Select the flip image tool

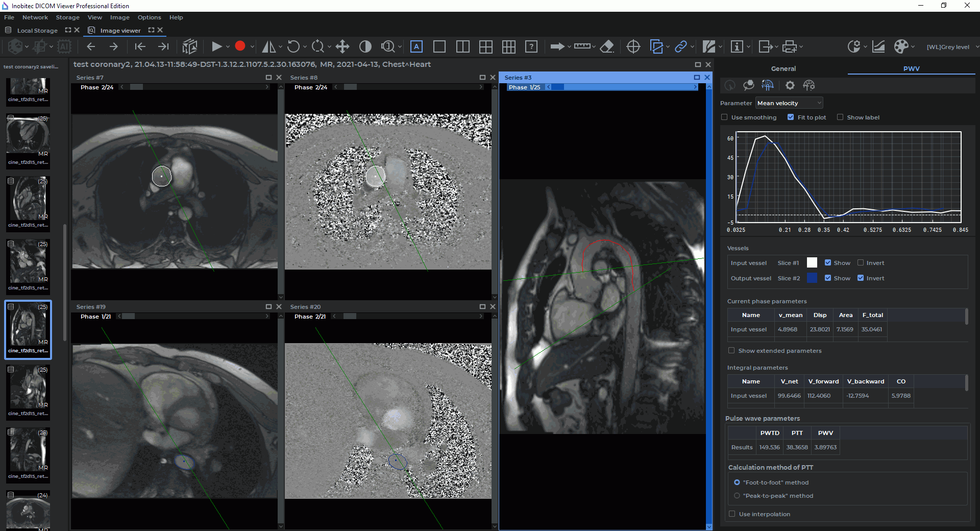pyautogui.click(x=268, y=46)
